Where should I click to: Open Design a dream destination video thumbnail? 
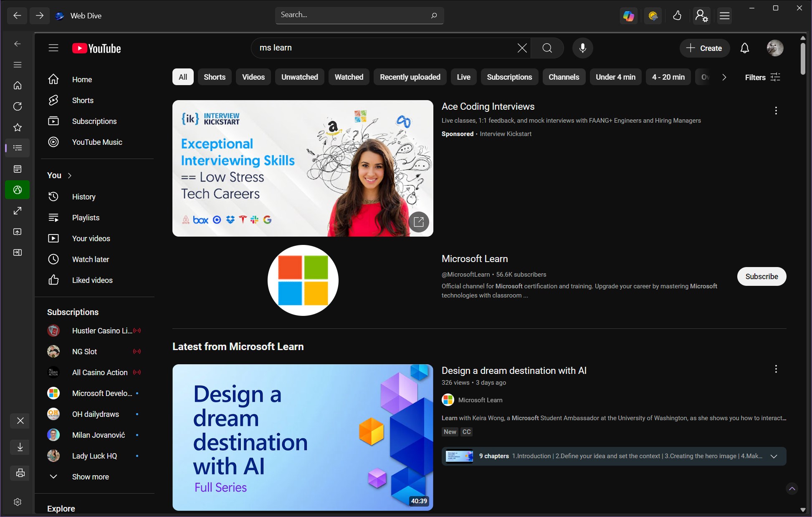point(303,437)
